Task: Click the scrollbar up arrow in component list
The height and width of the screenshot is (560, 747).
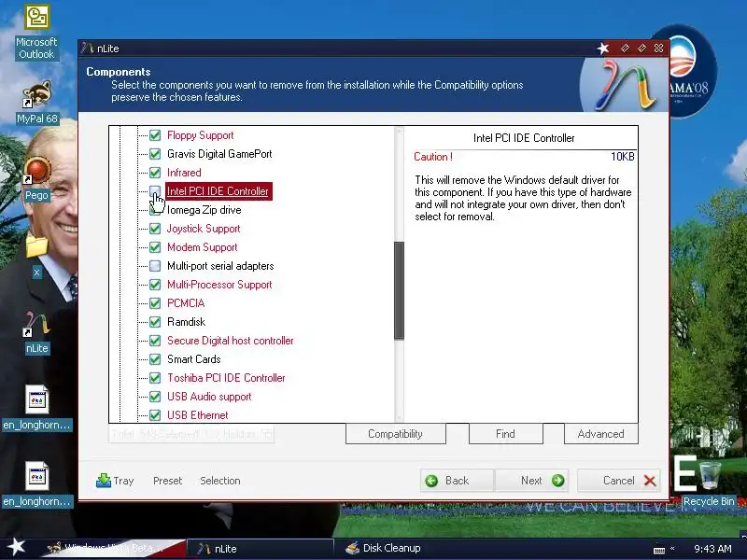Action: (400, 132)
